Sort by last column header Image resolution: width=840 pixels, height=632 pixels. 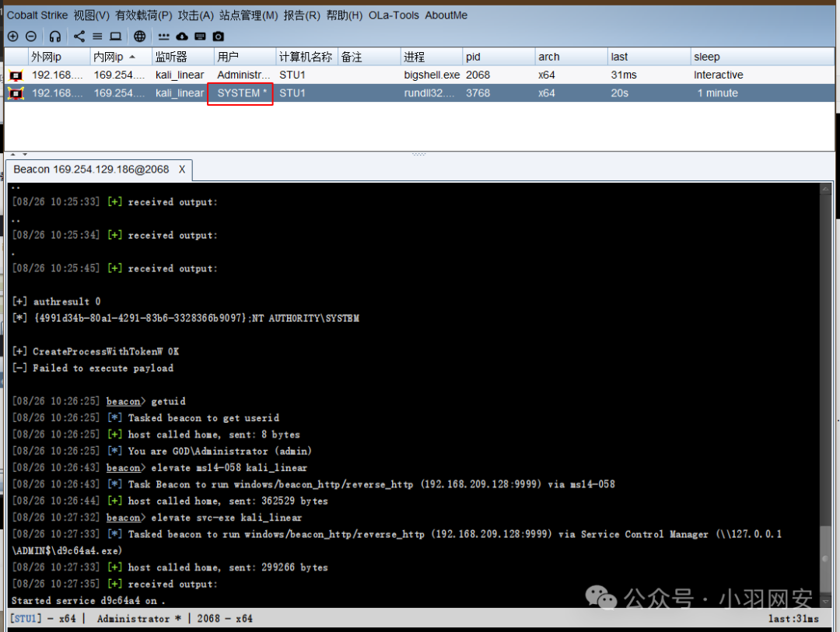point(649,57)
